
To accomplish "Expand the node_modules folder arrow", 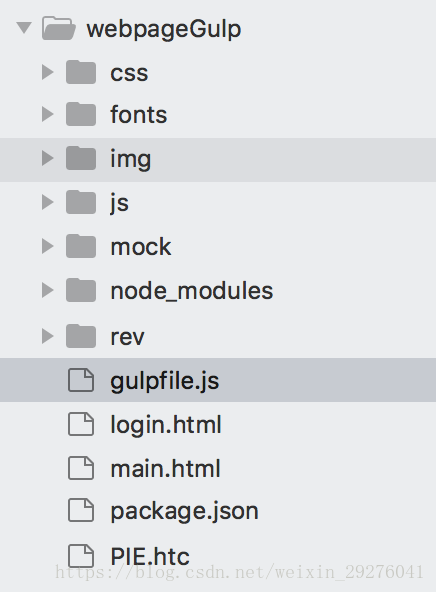I will (47, 290).
